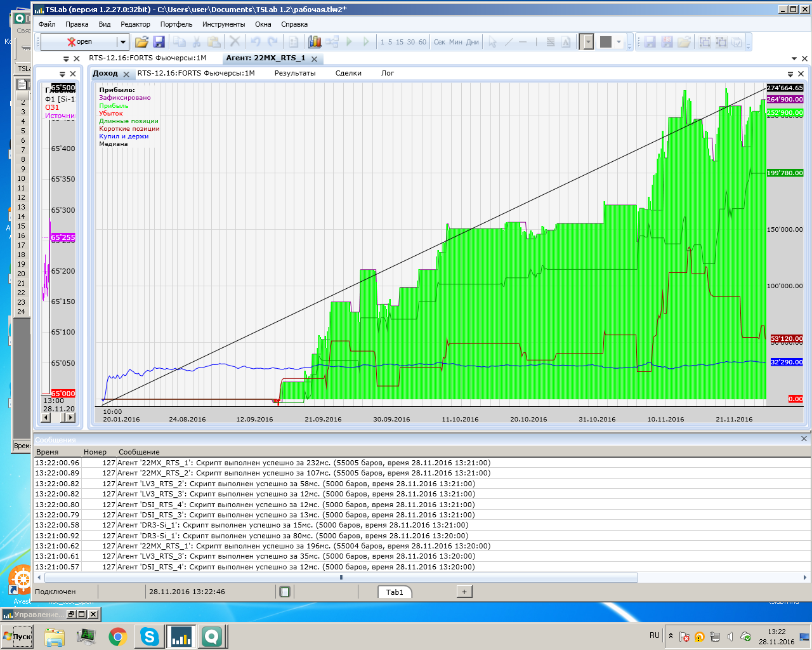The image size is (812, 650).
Task: Click the Chrome icon in the taskbar
Action: pyautogui.click(x=117, y=636)
